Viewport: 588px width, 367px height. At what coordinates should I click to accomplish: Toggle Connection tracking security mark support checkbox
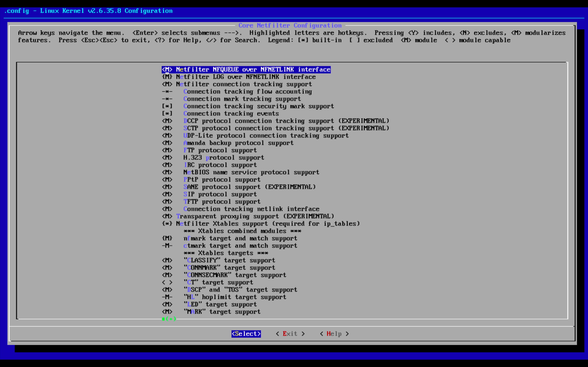click(x=167, y=106)
